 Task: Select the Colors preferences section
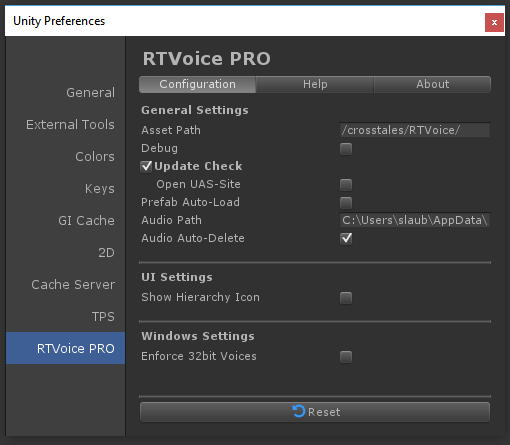click(95, 157)
